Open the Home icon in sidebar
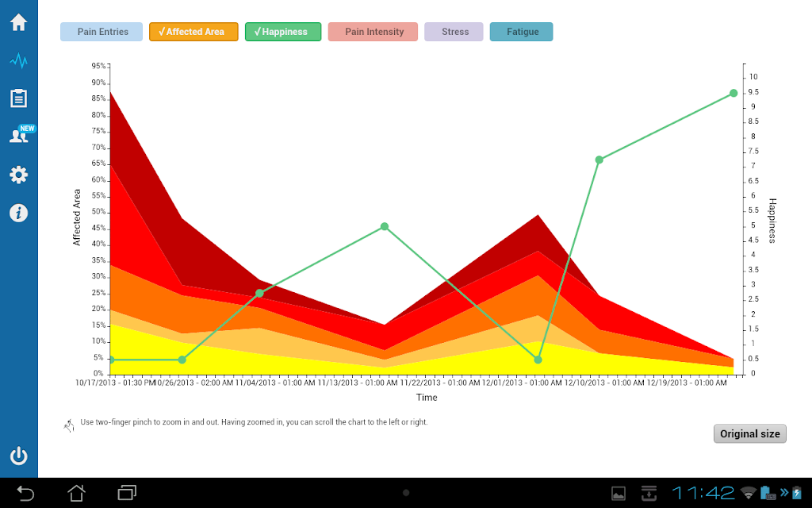Image resolution: width=812 pixels, height=508 pixels. coord(19,22)
